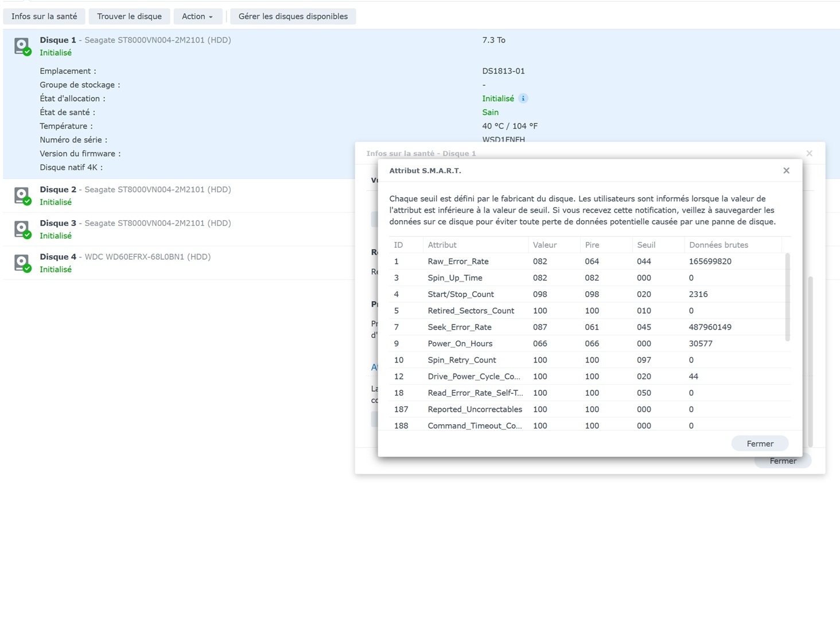Sort by Attribut column header
Image resolution: width=840 pixels, height=625 pixels.
pyautogui.click(x=476, y=245)
